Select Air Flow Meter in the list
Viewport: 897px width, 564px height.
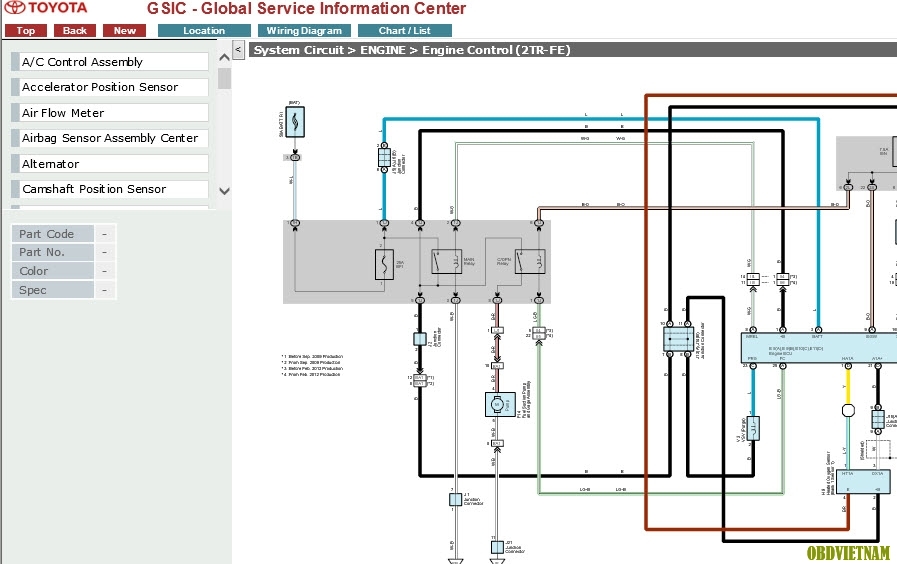coord(110,113)
